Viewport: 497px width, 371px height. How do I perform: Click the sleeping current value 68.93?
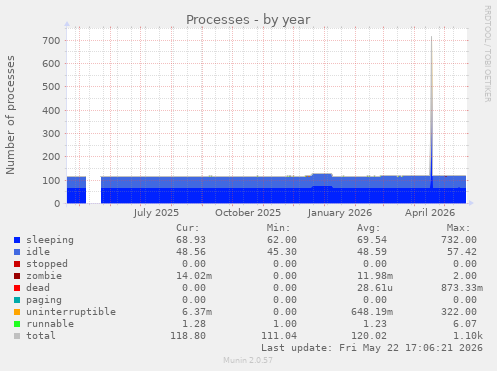[x=191, y=240]
